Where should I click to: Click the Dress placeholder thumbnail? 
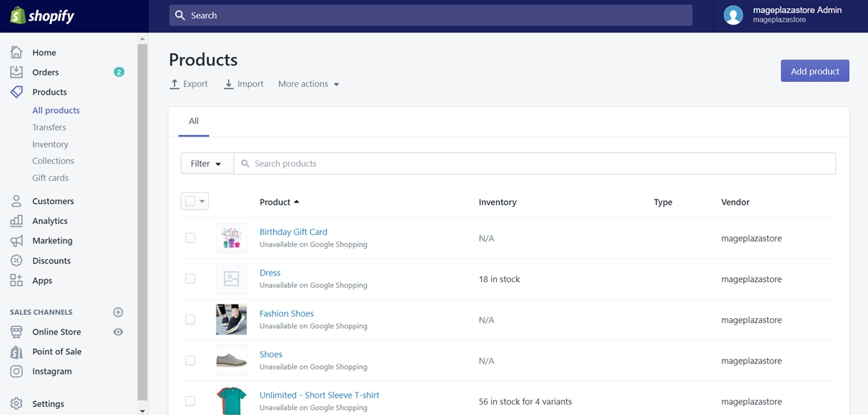click(x=231, y=279)
